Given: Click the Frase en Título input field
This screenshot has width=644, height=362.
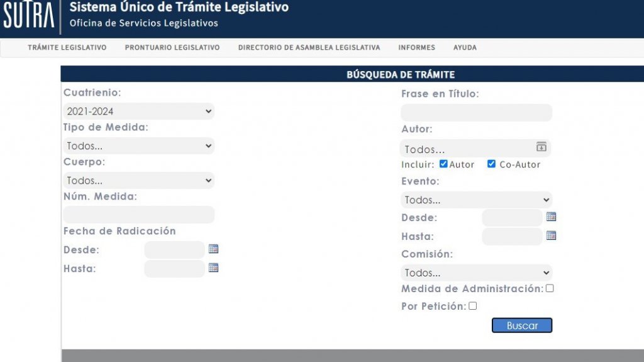Looking at the screenshot, I should click(476, 113).
